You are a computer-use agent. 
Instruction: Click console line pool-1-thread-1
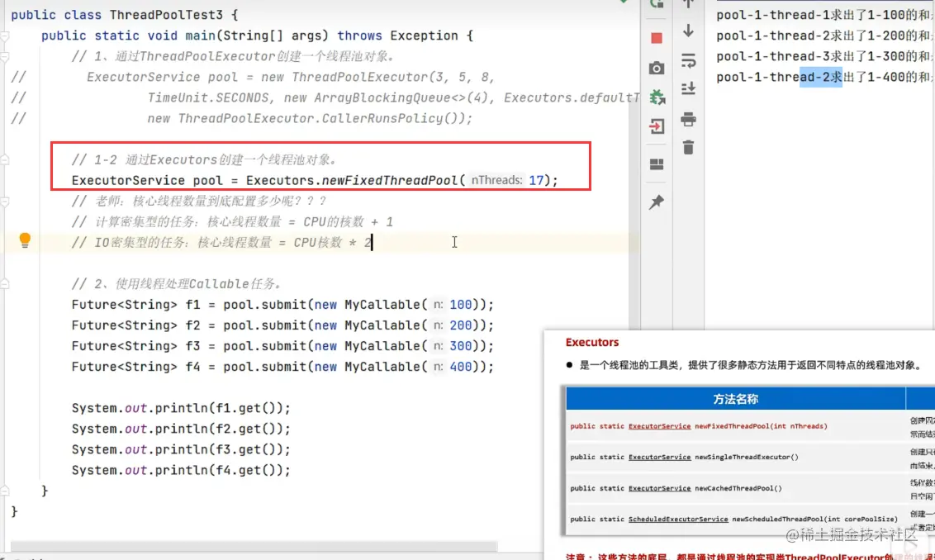coord(823,15)
